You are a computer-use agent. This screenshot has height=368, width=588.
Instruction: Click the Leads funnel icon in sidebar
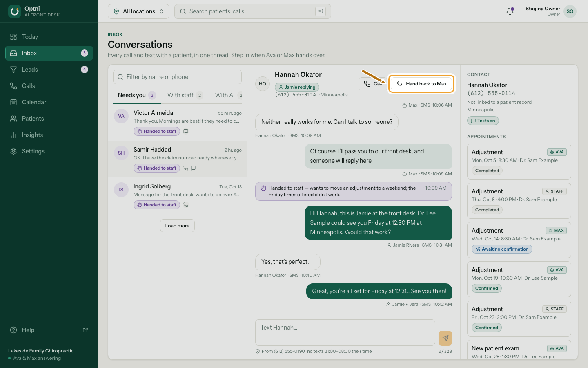(13, 70)
